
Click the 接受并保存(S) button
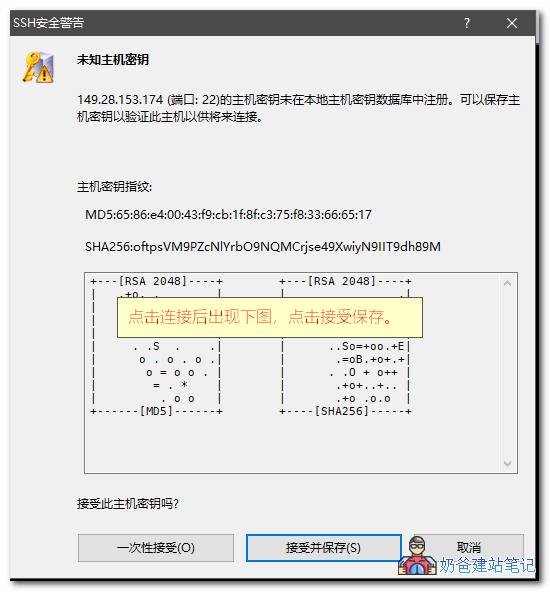(x=324, y=547)
